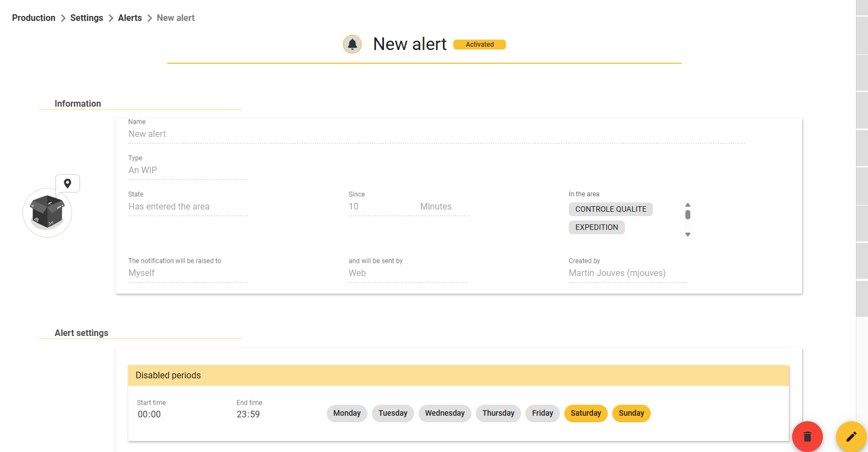
Task: Toggle the Sunday disabled day chip
Action: click(x=631, y=414)
